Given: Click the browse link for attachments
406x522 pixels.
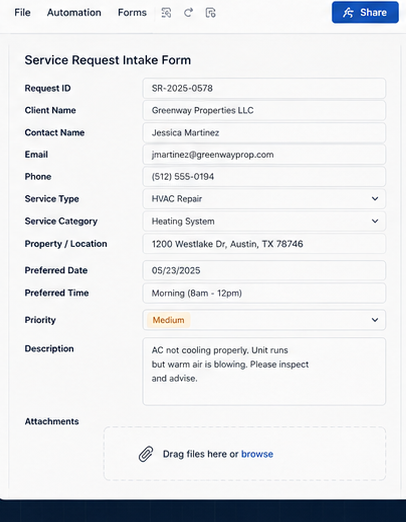Looking at the screenshot, I should (257, 454).
